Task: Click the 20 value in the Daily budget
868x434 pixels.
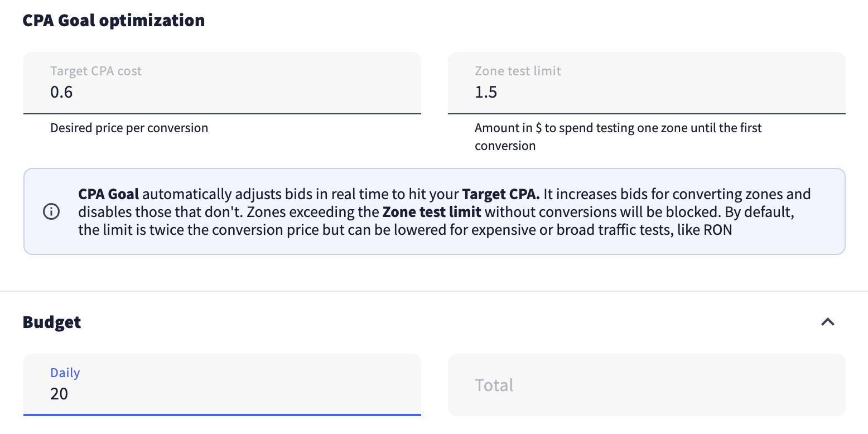Action: click(59, 394)
